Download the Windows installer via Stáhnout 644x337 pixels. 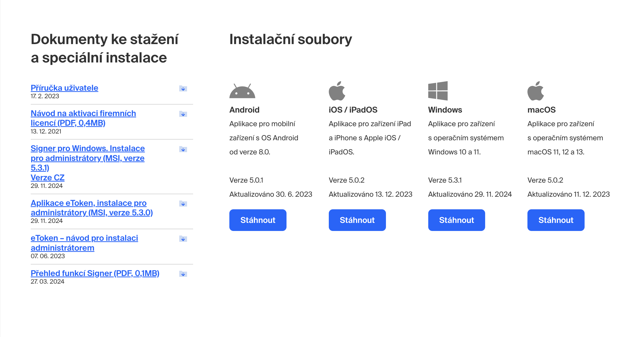[x=456, y=220]
